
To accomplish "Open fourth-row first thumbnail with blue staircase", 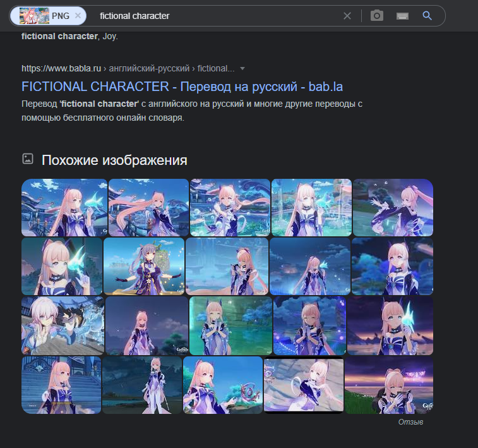I will point(61,385).
